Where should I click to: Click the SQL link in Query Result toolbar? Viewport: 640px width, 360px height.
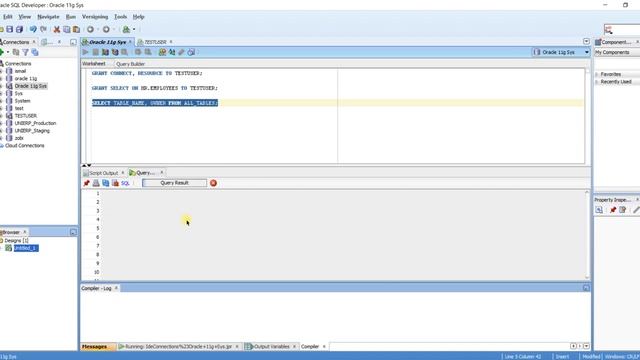[x=125, y=183]
